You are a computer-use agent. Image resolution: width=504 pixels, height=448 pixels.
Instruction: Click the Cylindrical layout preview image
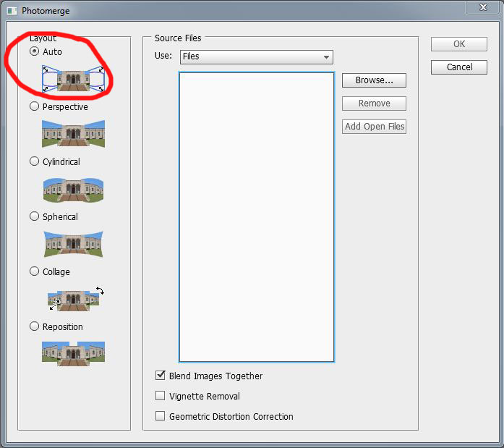(x=73, y=190)
